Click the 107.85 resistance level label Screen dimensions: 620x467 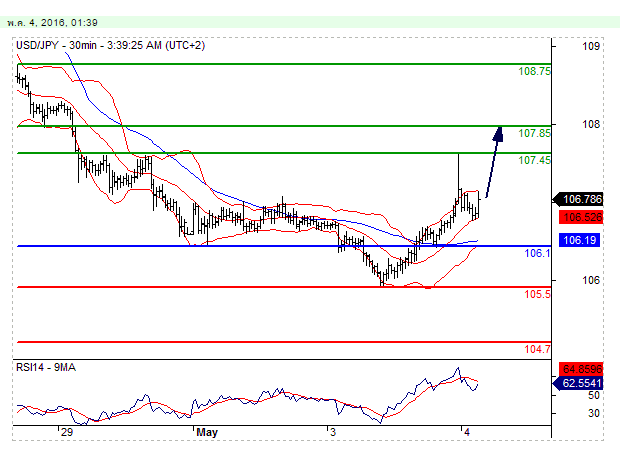pos(534,133)
